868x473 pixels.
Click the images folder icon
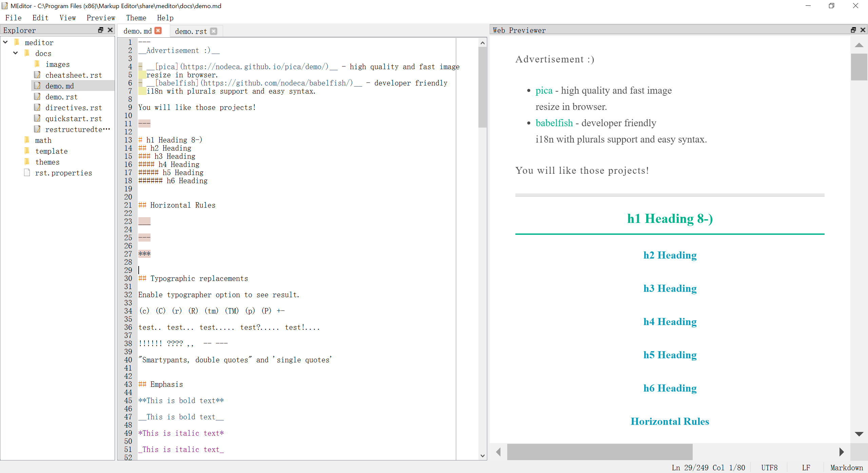pos(37,64)
